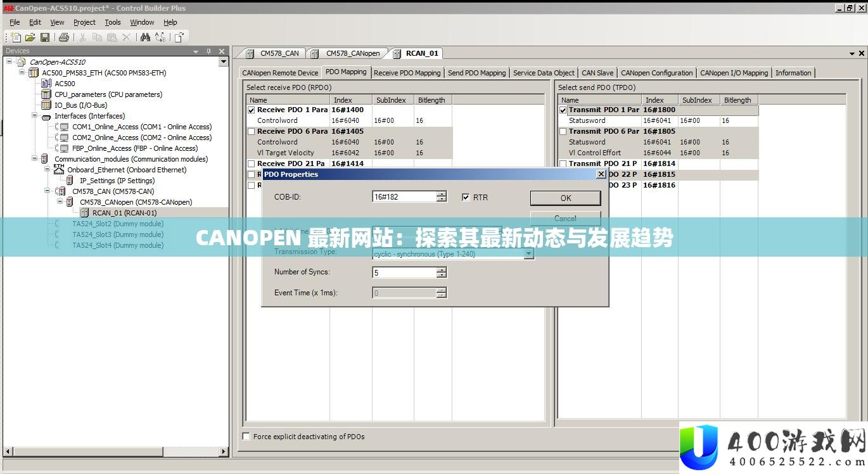Uncheck Receive PDO 1 checkbox
The height and width of the screenshot is (474, 868).
pos(252,110)
